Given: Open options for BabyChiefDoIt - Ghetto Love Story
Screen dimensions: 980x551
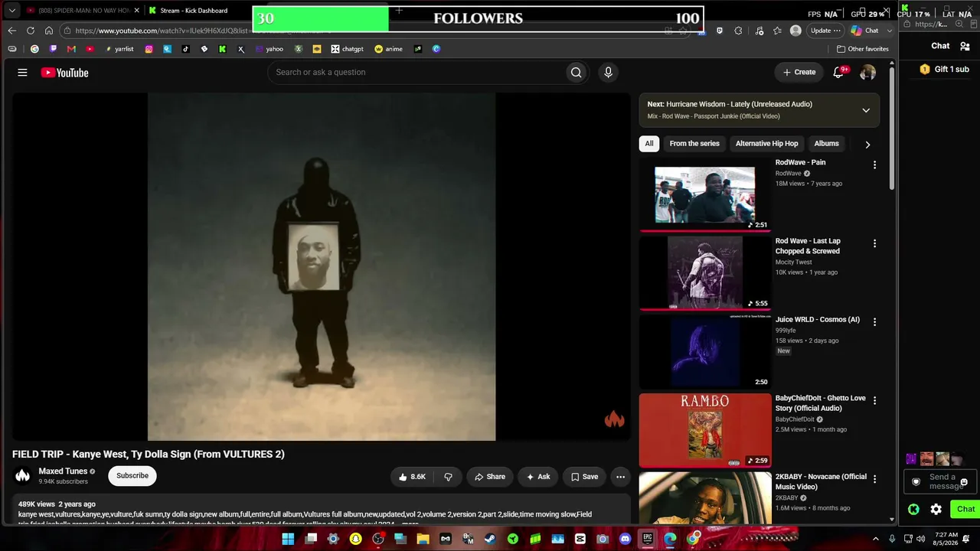Looking at the screenshot, I should point(874,400).
